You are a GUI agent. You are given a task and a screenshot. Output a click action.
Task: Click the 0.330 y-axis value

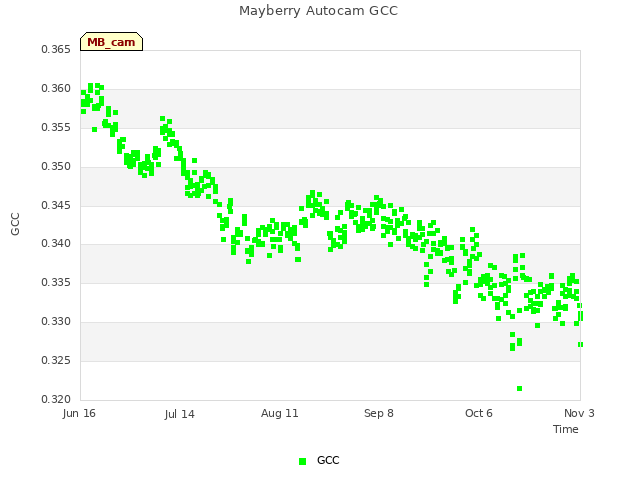pos(56,322)
